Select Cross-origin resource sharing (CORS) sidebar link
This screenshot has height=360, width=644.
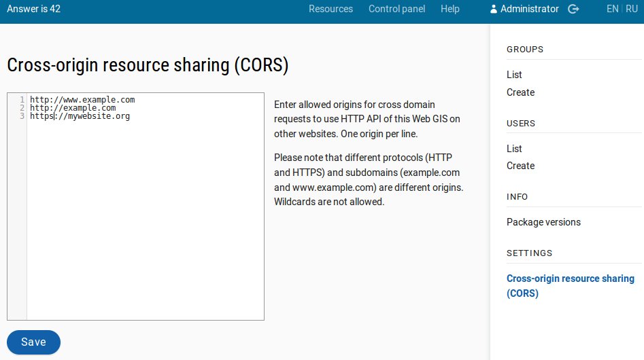click(571, 286)
